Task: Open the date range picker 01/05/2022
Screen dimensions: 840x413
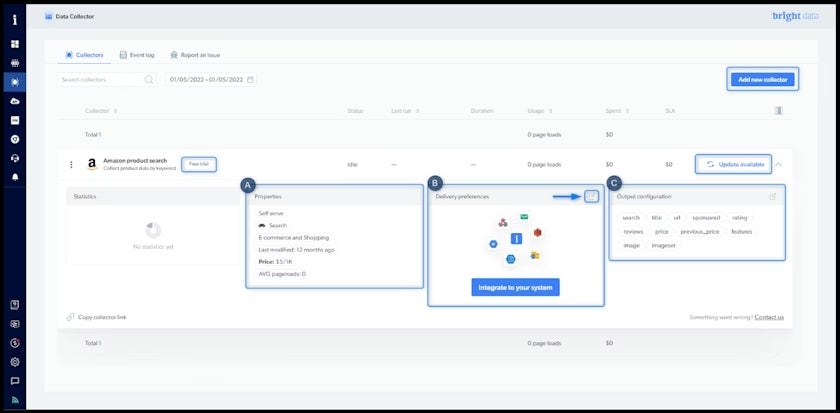Action: tap(211, 79)
